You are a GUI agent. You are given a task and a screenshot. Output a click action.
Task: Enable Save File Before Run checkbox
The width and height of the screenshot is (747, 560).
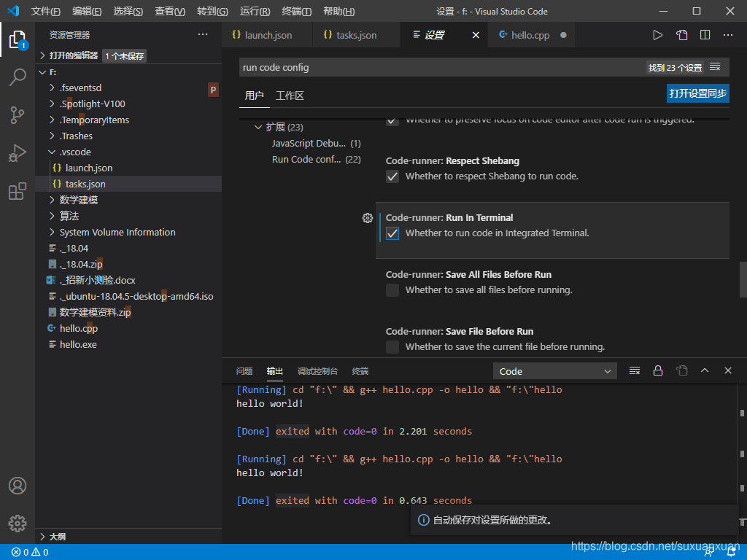point(392,346)
